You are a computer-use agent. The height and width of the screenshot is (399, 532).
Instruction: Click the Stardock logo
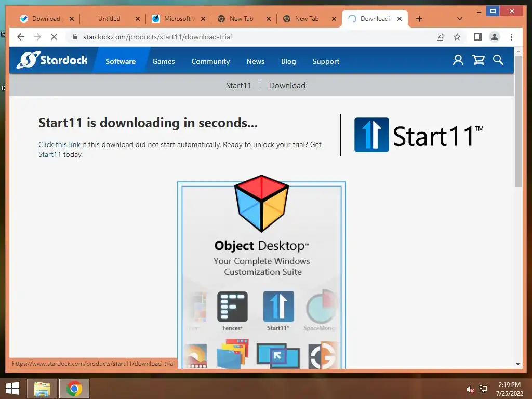[52, 60]
